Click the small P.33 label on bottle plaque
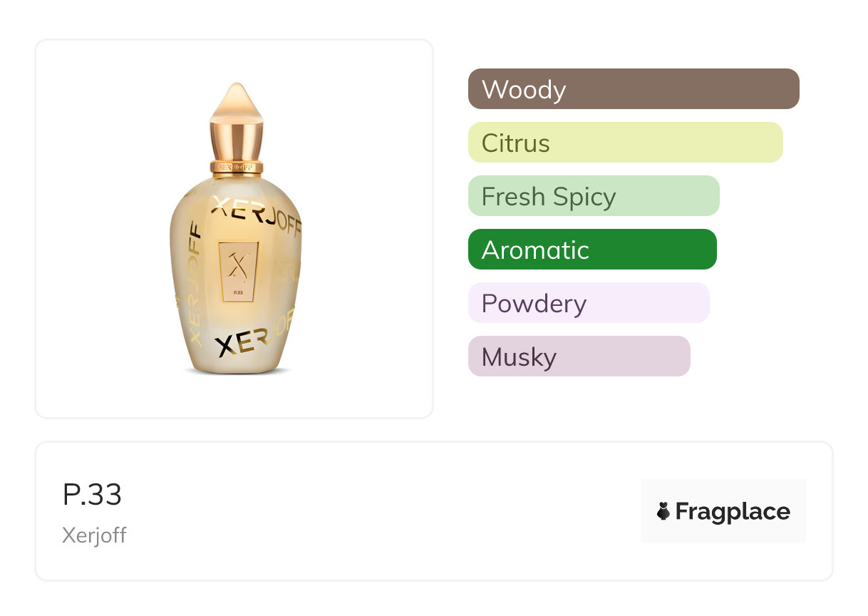 tap(238, 292)
